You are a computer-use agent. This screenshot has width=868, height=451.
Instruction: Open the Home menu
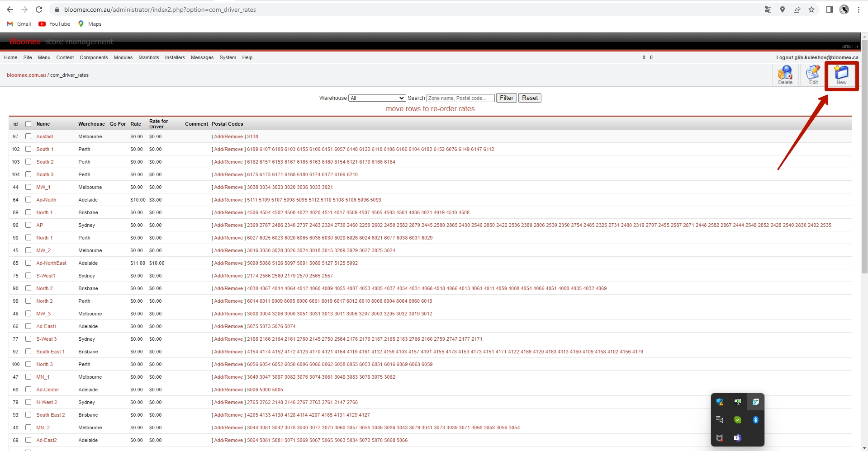click(10, 57)
